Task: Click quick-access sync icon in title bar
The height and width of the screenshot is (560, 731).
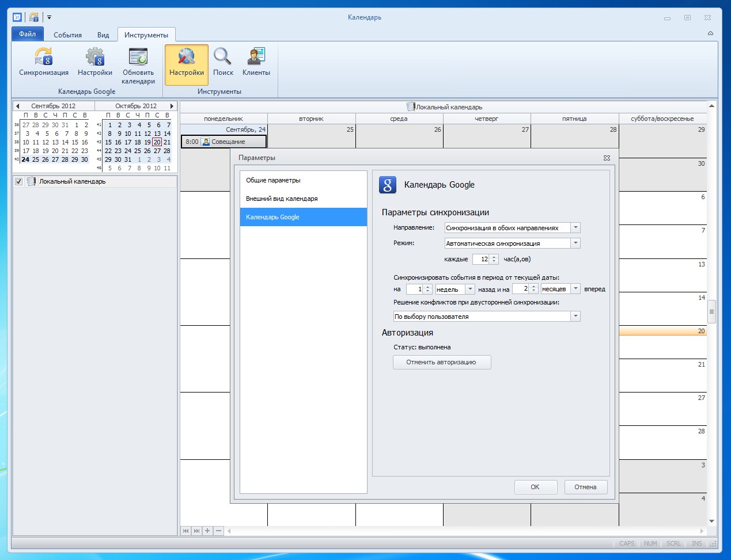Action: 34,17
